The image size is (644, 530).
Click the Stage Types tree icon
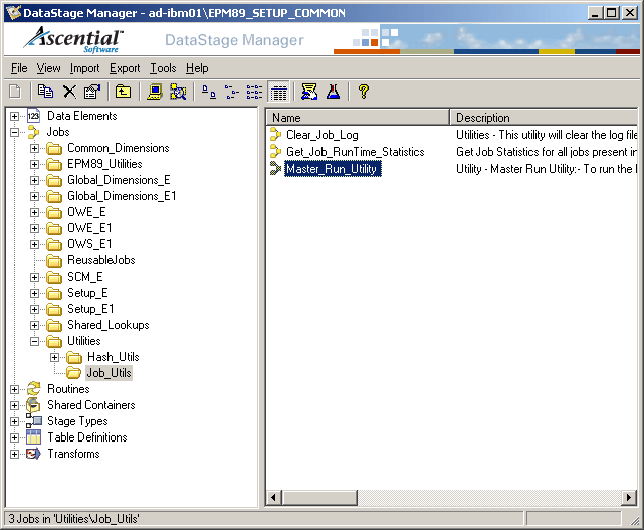tap(33, 421)
